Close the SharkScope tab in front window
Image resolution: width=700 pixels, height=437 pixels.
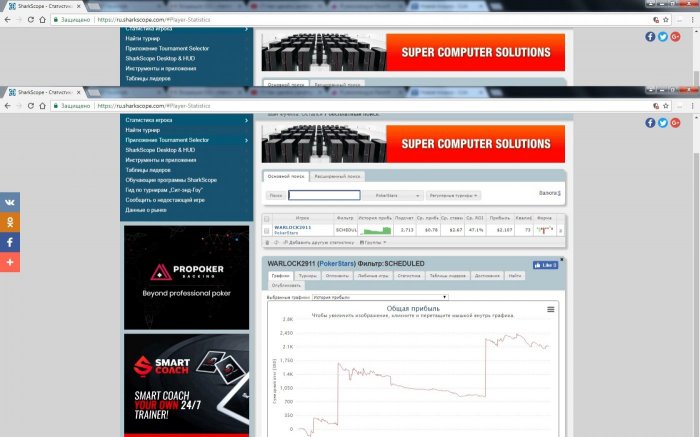coord(79,92)
